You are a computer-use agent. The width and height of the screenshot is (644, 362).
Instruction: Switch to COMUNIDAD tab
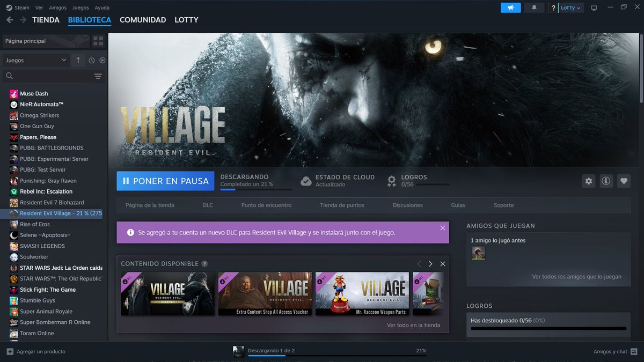tap(143, 20)
